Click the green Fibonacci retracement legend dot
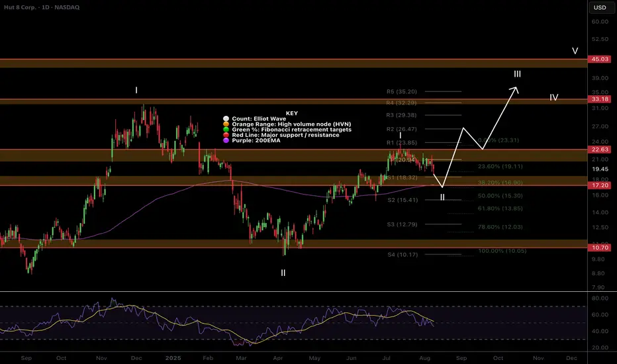 click(x=226, y=130)
